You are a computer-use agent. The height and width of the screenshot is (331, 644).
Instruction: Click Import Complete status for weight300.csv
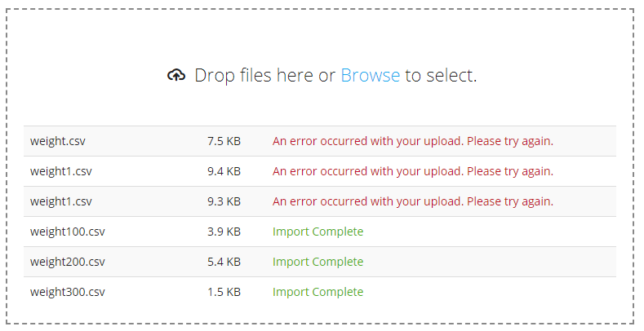pos(318,292)
